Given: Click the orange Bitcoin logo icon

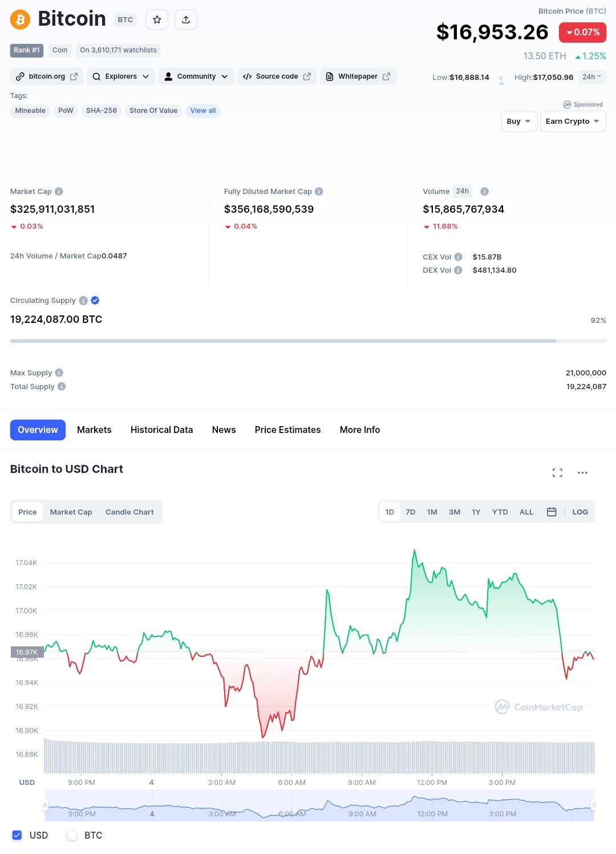Looking at the screenshot, I should pyautogui.click(x=20, y=20).
